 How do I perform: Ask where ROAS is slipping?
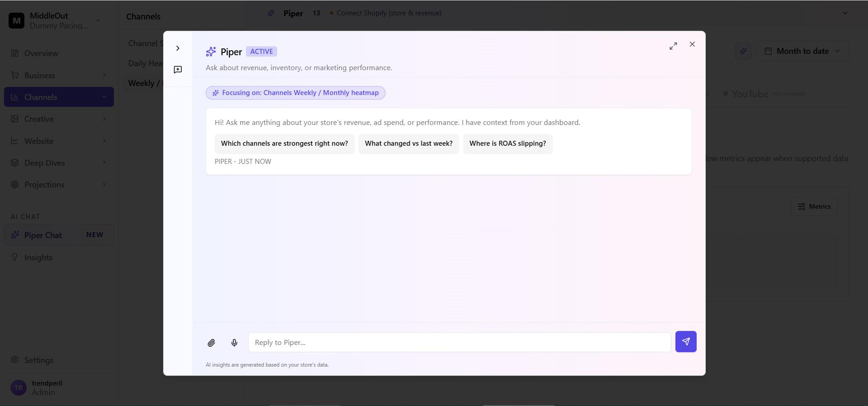click(x=508, y=143)
